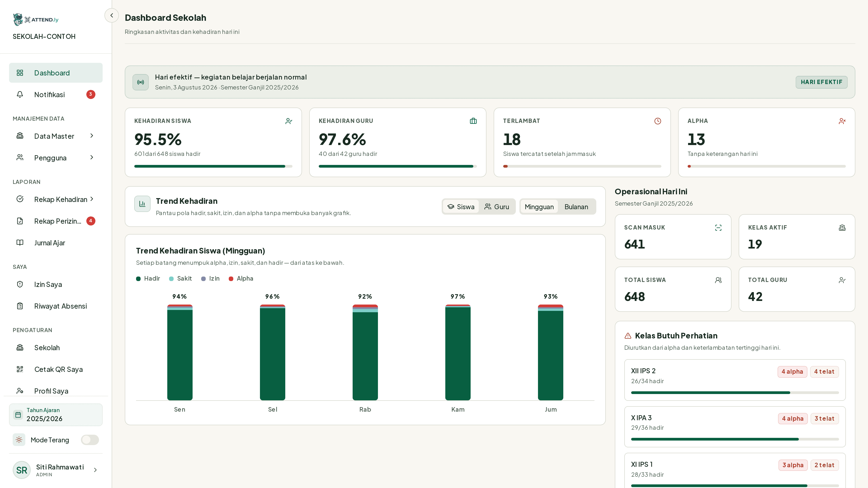Click the ATTEND.ly logo

coord(36,19)
